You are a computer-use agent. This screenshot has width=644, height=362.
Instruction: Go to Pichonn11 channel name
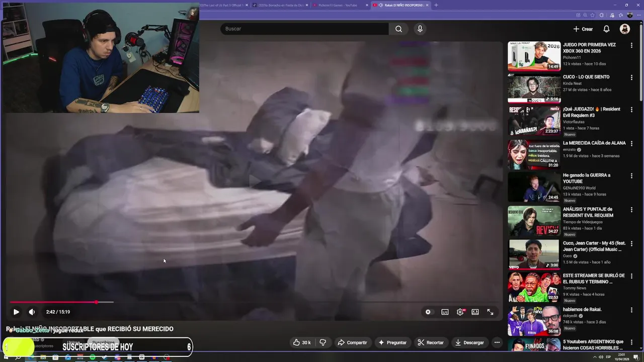[572, 58]
